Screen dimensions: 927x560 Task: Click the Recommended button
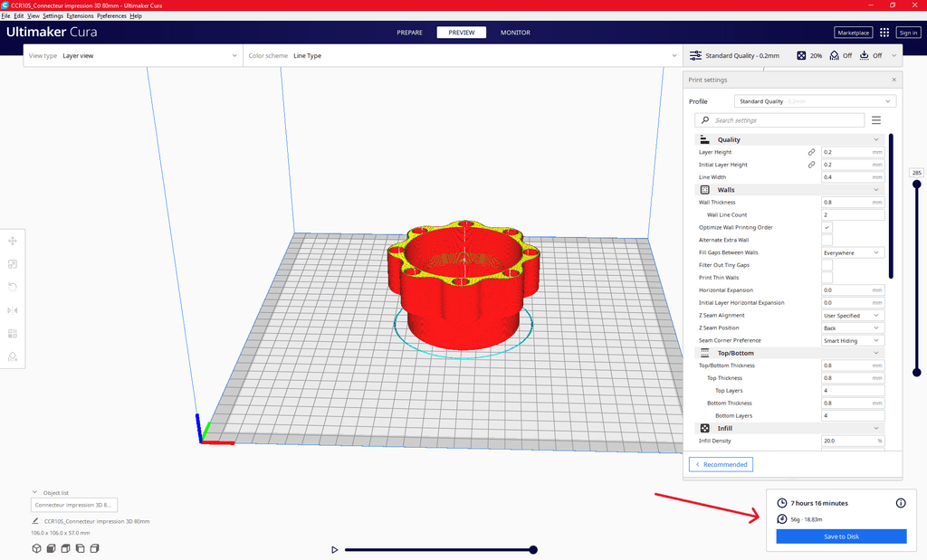click(x=721, y=464)
